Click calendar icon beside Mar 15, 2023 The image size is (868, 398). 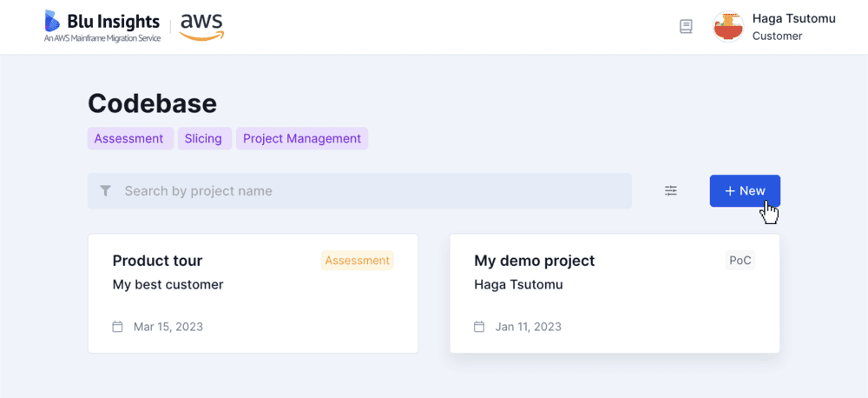pyautogui.click(x=117, y=327)
